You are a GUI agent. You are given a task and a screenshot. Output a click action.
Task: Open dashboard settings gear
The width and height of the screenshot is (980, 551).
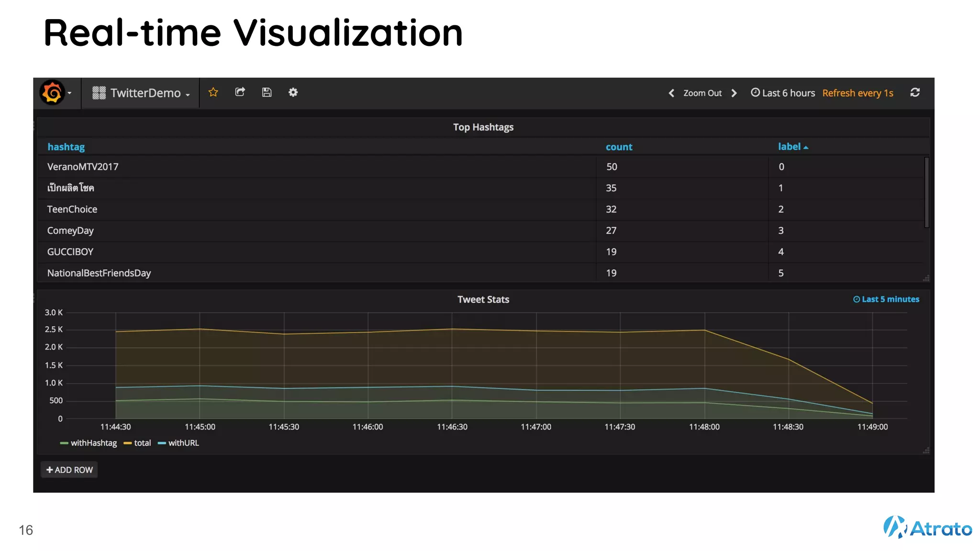point(293,92)
